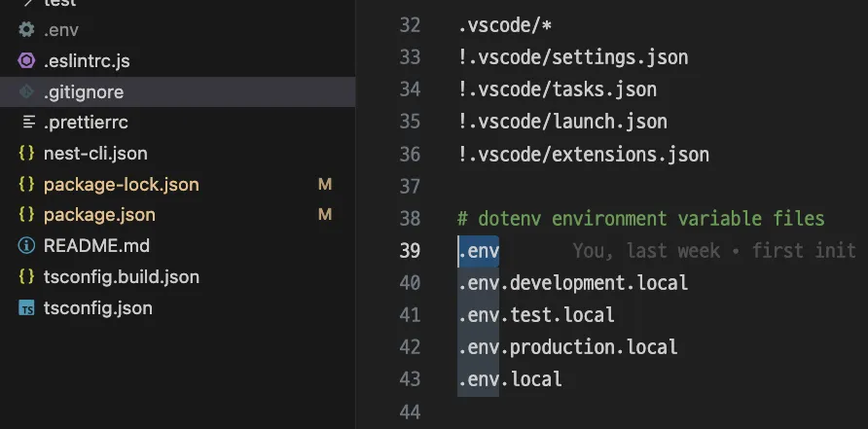Click the TS icon beside tsconfig.json
Image resolution: width=868 pixels, height=429 pixels.
click(x=26, y=308)
